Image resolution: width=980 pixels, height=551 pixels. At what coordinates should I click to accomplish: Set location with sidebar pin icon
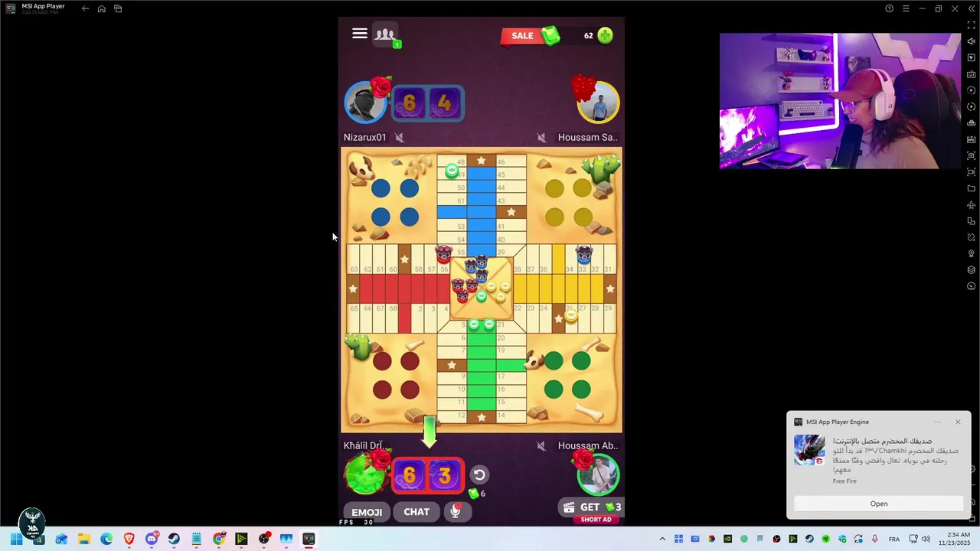(x=971, y=253)
